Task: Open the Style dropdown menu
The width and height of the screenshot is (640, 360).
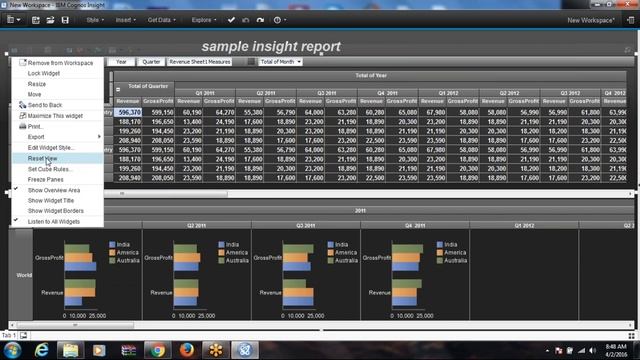Action: [95, 20]
